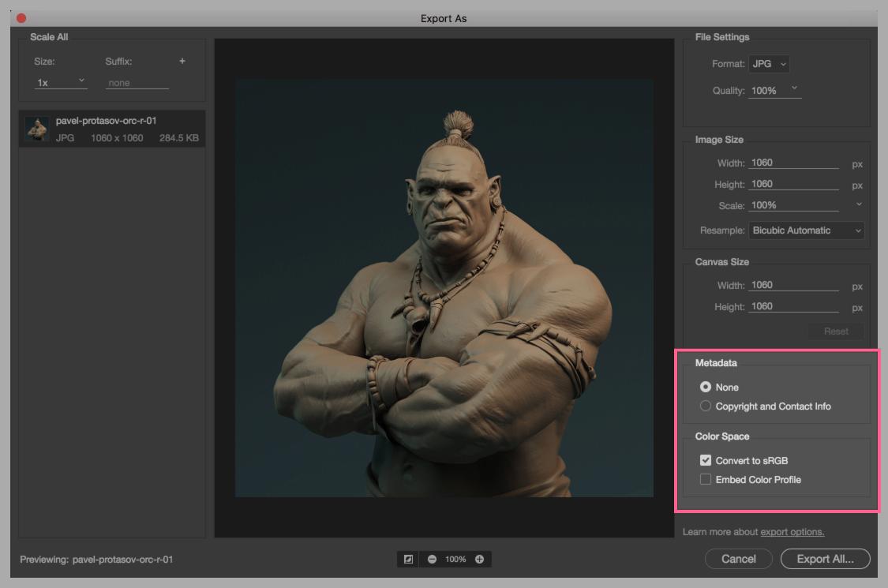
Task: Click the Image Size Width field
Action: pyautogui.click(x=793, y=163)
